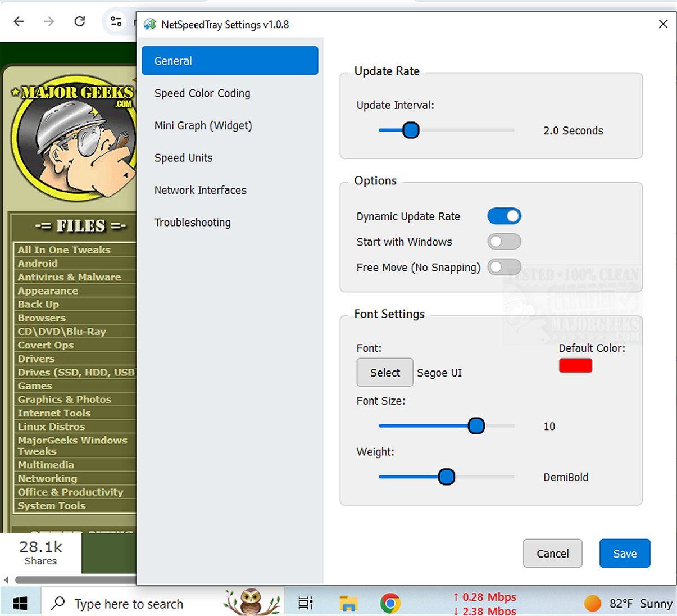Click the Segoe UI font name text
The width and height of the screenshot is (677, 616).
(439, 373)
